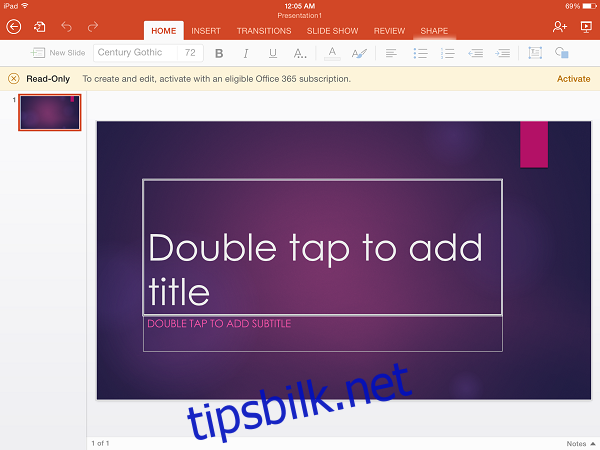Toggle italic formatting
The image size is (600, 450).
pos(246,53)
